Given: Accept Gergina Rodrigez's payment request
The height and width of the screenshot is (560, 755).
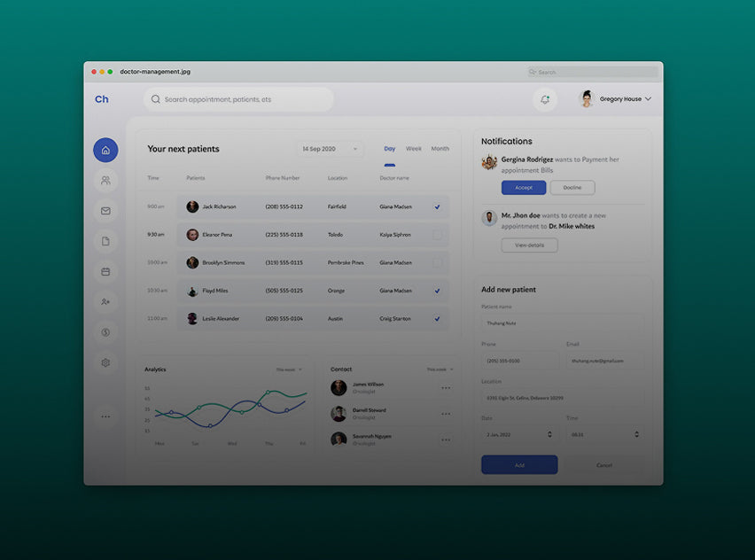Looking at the screenshot, I should (523, 188).
